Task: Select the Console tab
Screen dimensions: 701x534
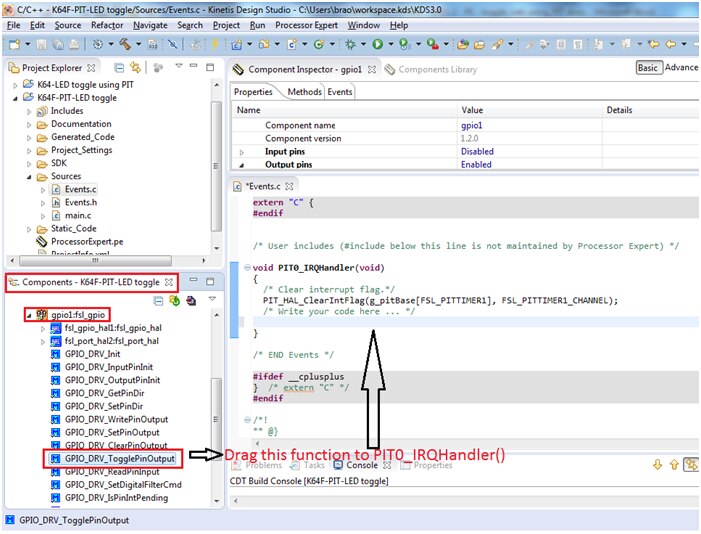Action: coord(362,466)
